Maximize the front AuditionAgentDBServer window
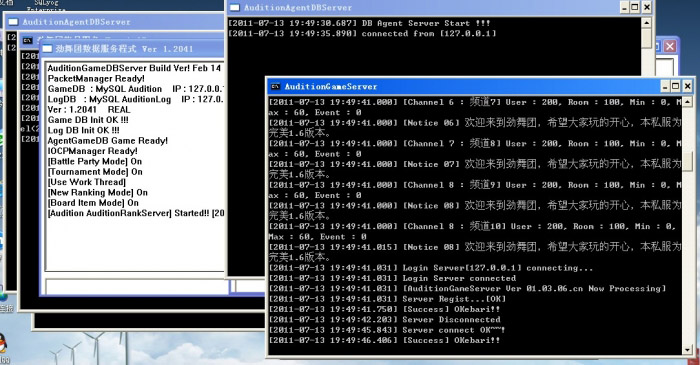Viewport: 700px width, 365px height. 635,7
